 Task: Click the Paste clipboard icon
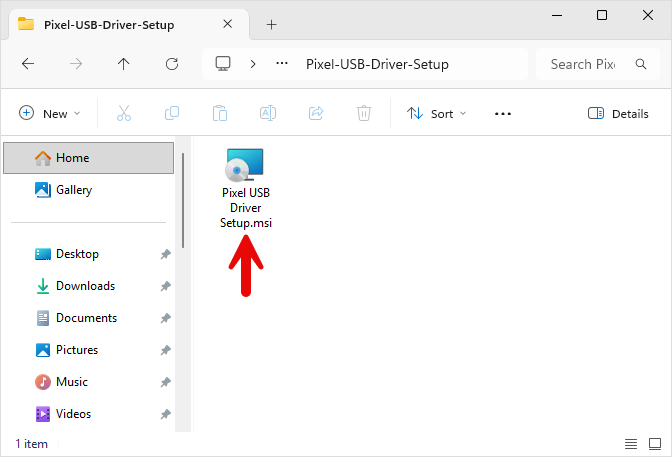(220, 113)
